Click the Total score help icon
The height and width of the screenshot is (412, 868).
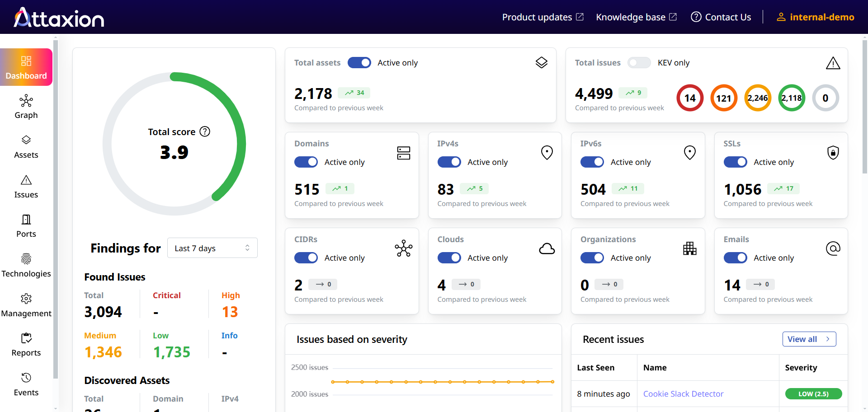(205, 131)
